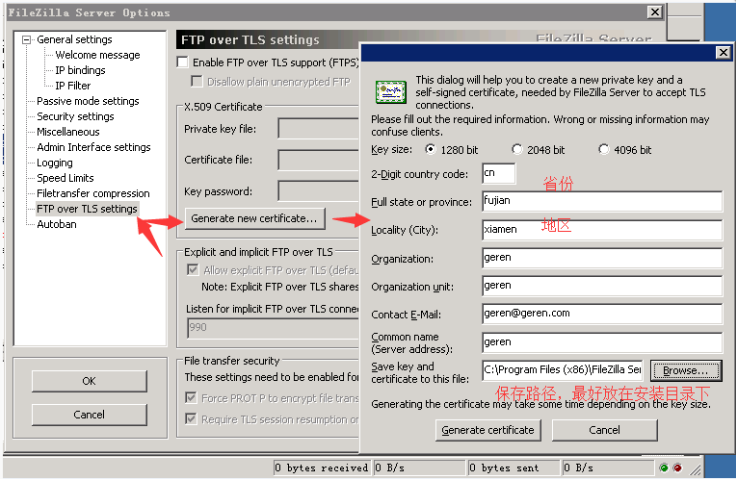736x479 pixels.
Task: Toggle Allow explicit FTP over TLS checkbox
Action: click(x=192, y=270)
